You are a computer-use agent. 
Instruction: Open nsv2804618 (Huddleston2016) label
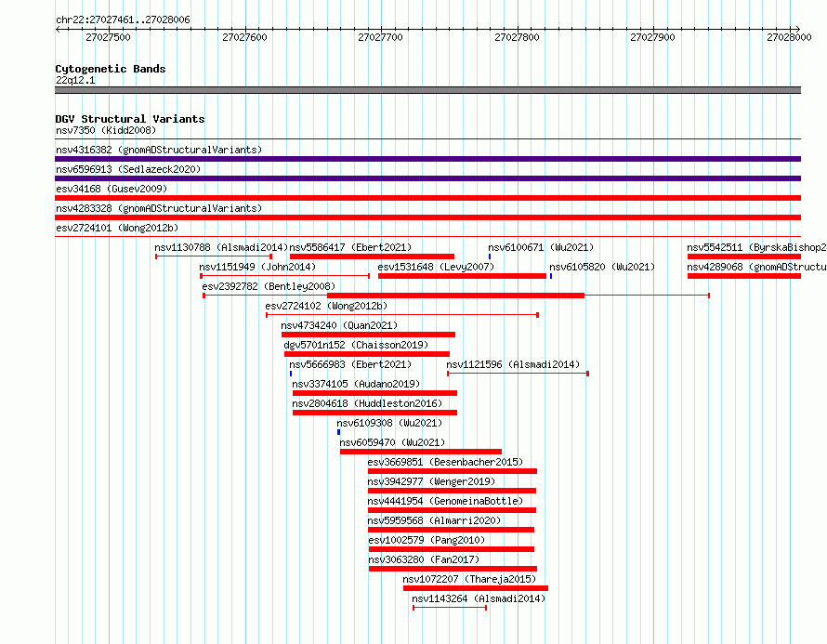tap(367, 403)
